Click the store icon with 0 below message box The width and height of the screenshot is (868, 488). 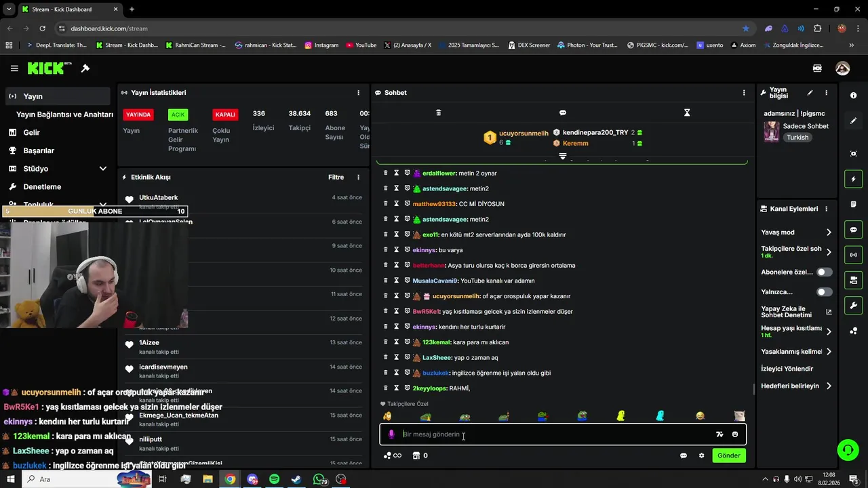click(x=420, y=455)
